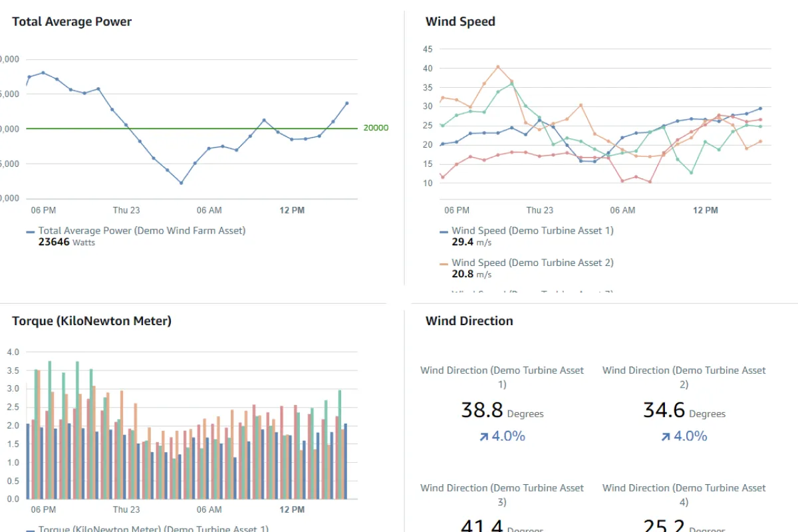Click the Torque (KiloNewton Meter) widget title
This screenshot has height=532, width=798.
point(92,321)
